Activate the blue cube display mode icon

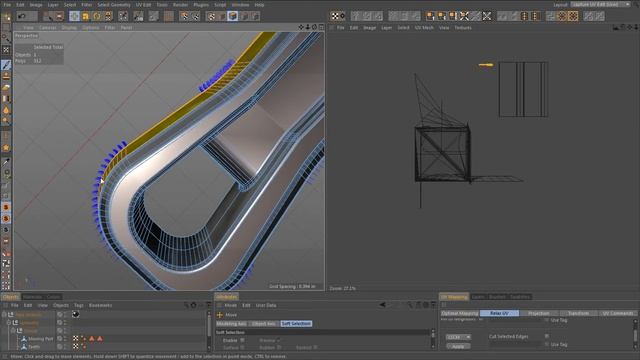click(x=233, y=16)
